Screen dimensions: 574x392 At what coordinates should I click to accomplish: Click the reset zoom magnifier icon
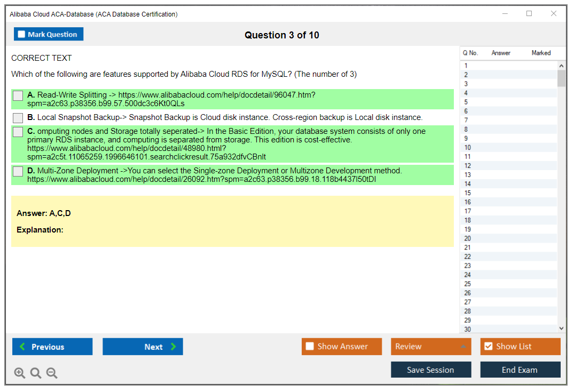click(36, 373)
